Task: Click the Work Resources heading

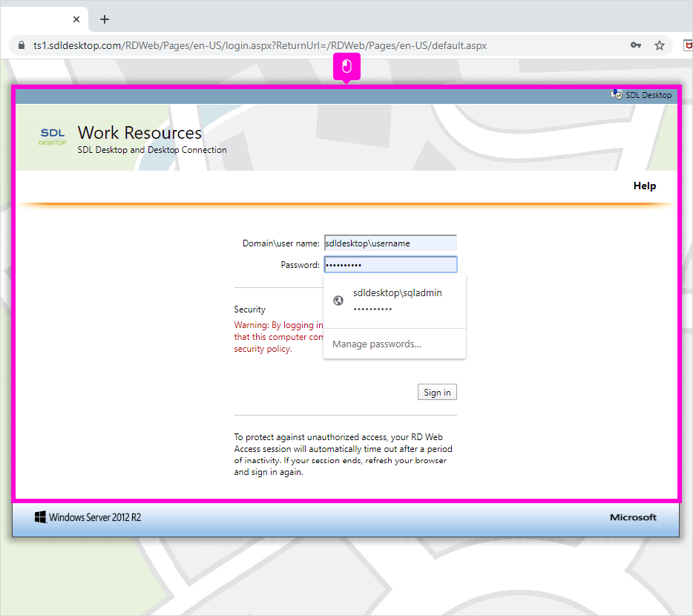Action: 139,133
